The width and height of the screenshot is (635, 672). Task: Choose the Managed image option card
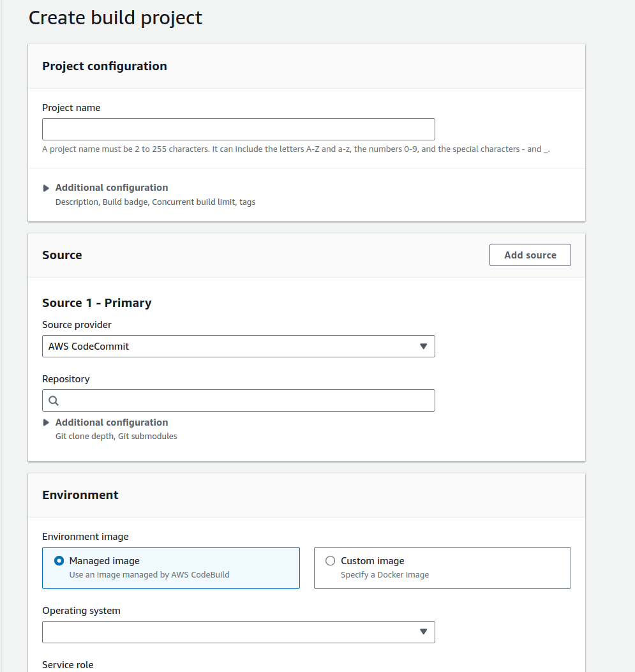171,568
